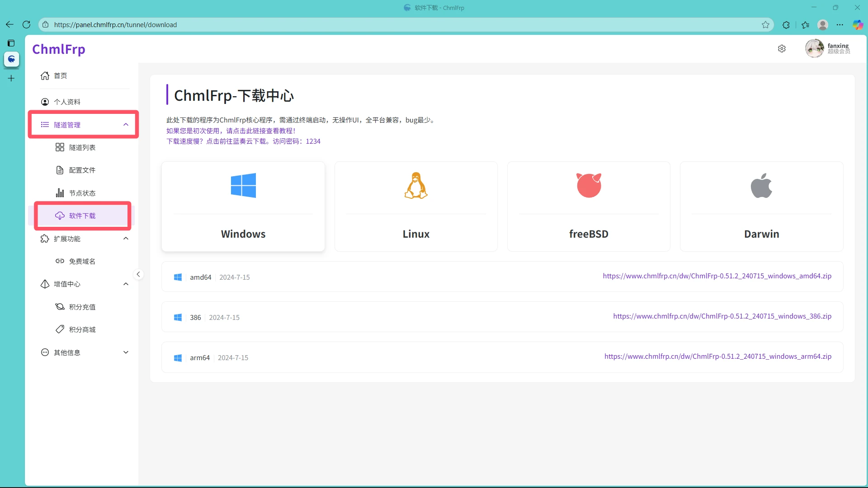Select the 个人资料 profile section
This screenshot has width=868, height=488.
point(67,102)
